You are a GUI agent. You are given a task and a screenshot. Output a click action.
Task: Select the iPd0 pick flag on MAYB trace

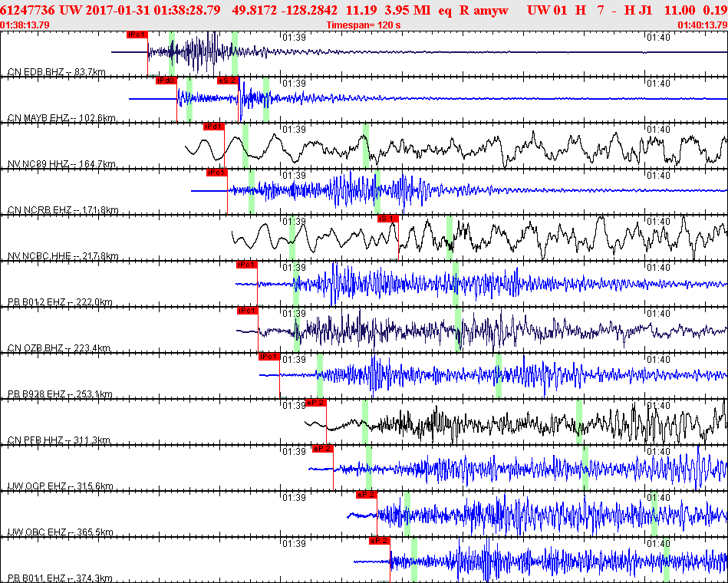[166, 81]
